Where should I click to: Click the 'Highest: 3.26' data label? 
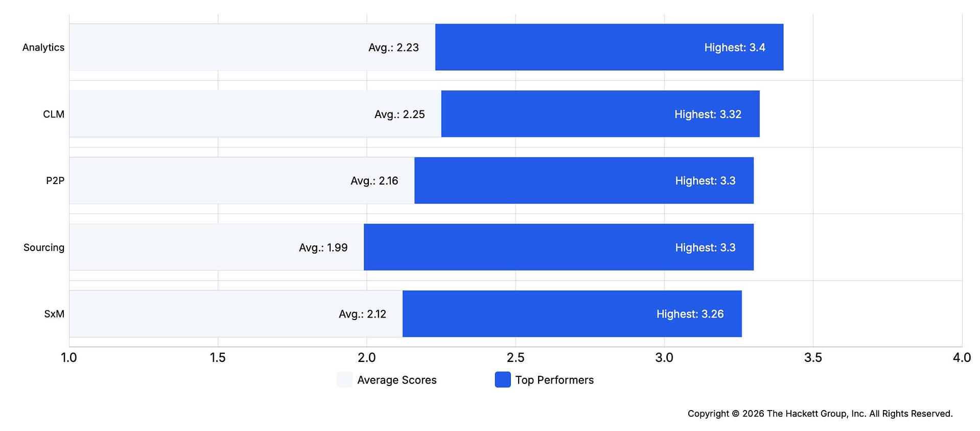tap(690, 314)
